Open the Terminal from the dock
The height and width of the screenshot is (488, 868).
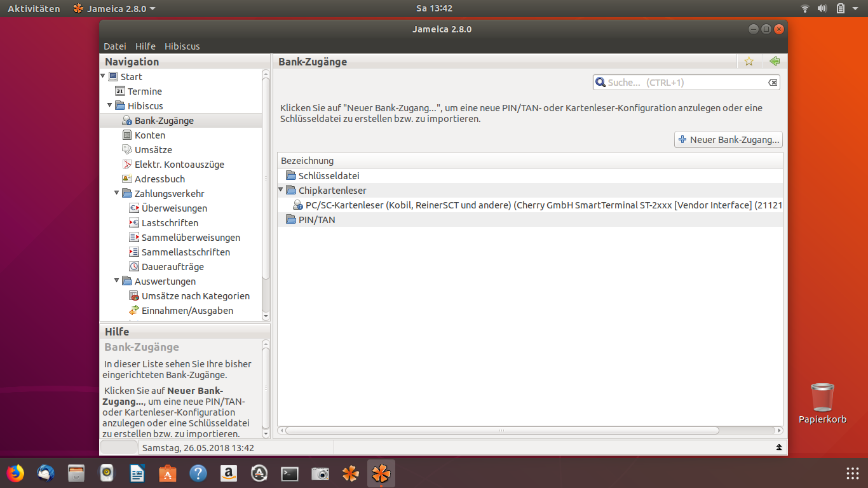290,473
